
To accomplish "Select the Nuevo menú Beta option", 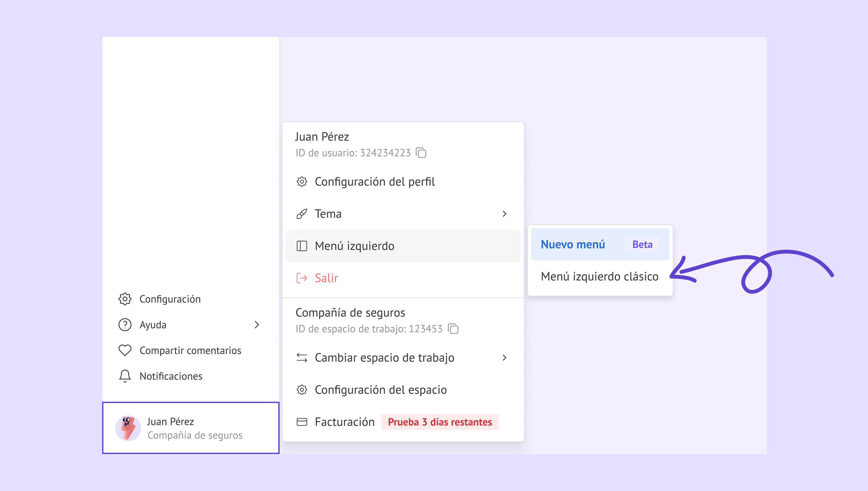I will [600, 244].
